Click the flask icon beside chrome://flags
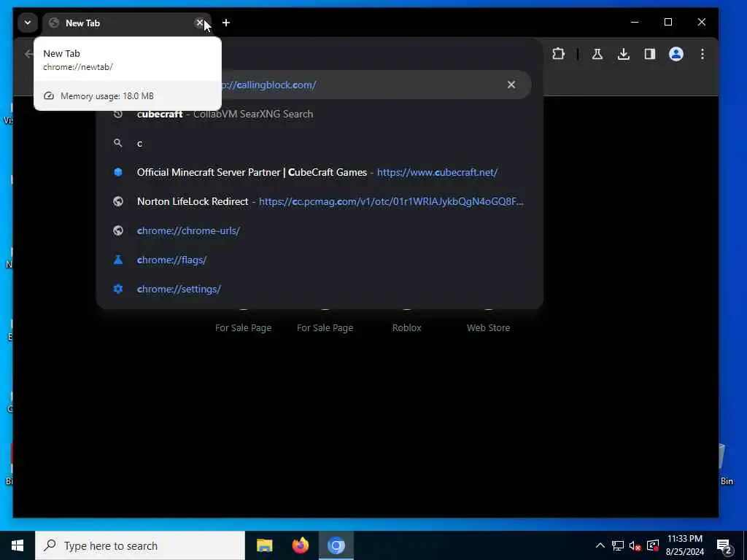Viewport: 747px width, 560px height. [x=118, y=260]
